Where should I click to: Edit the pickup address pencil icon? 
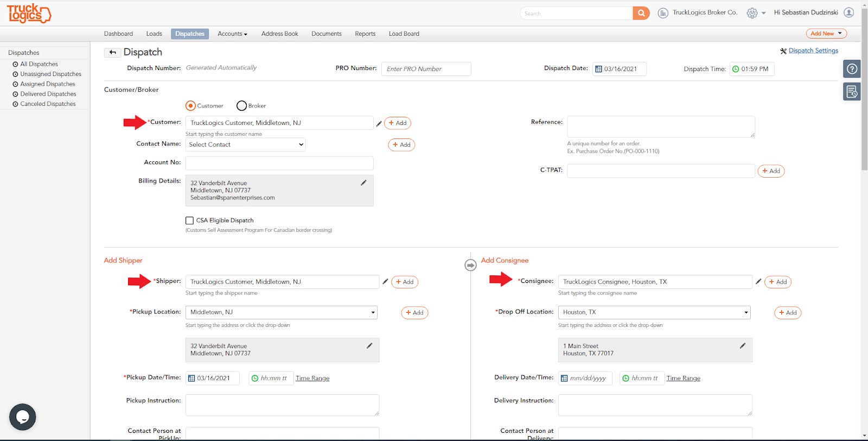pyautogui.click(x=369, y=345)
